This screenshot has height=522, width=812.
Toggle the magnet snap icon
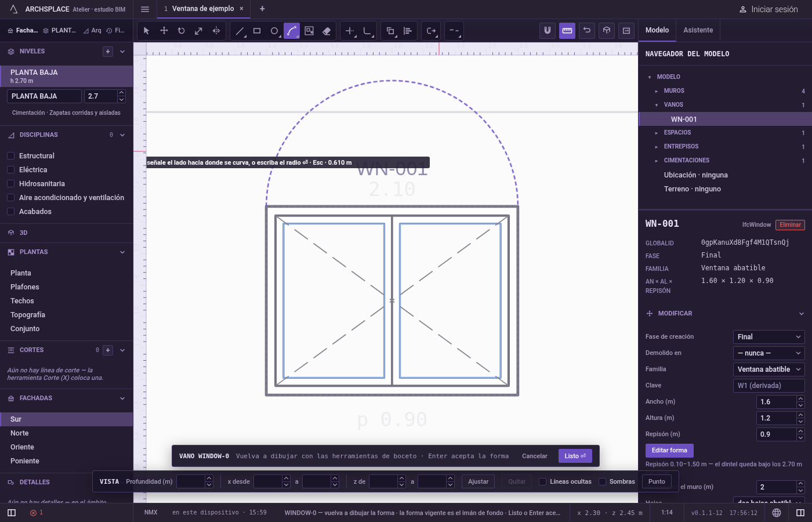(548, 31)
